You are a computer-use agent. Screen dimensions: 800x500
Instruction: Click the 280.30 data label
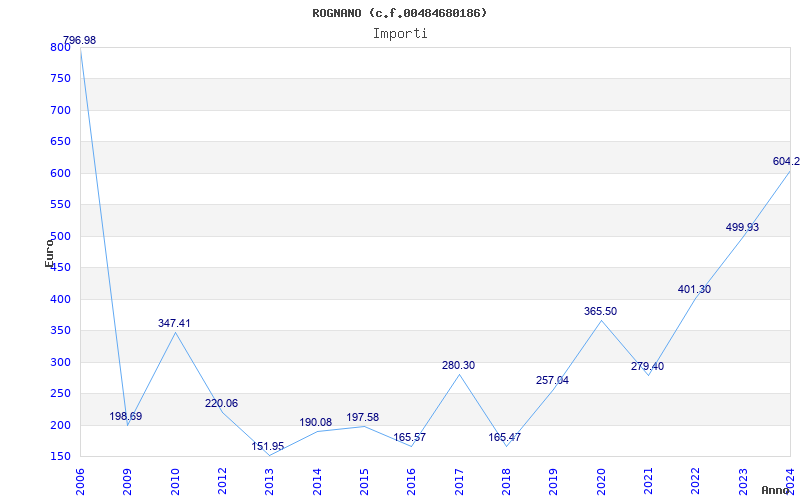coord(458,365)
